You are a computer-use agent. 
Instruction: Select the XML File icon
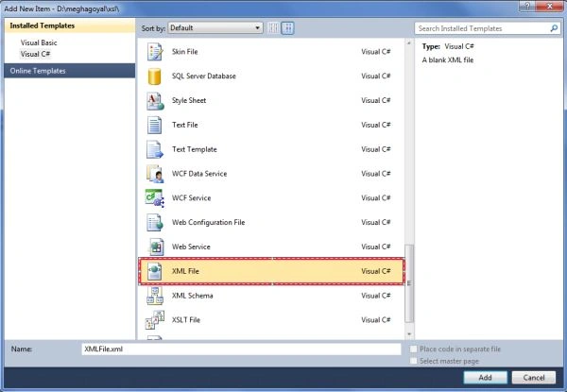154,271
